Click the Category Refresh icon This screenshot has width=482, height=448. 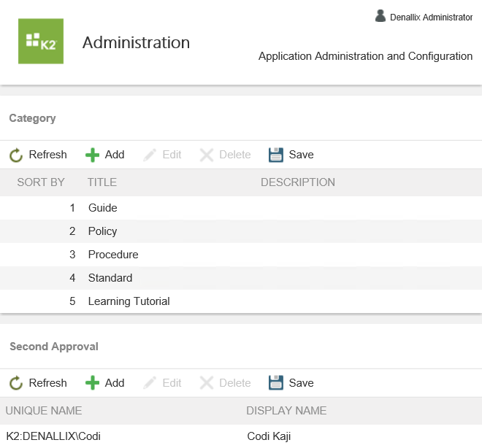point(16,155)
